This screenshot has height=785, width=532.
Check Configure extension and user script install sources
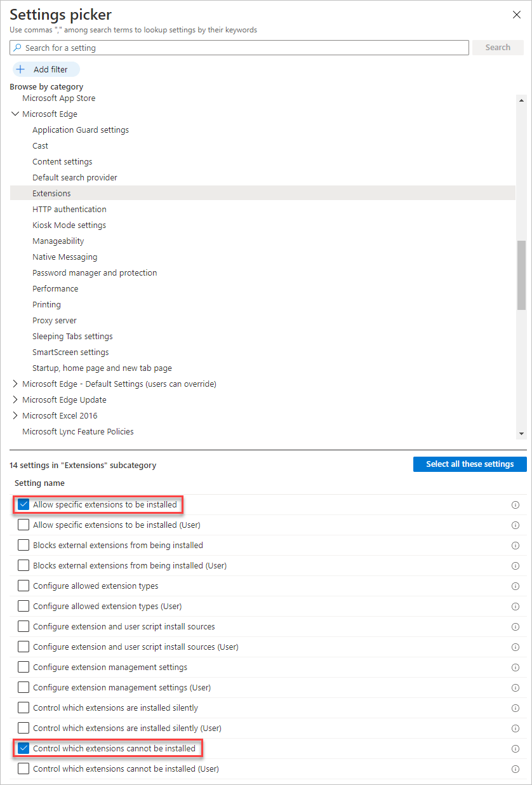[x=23, y=626]
